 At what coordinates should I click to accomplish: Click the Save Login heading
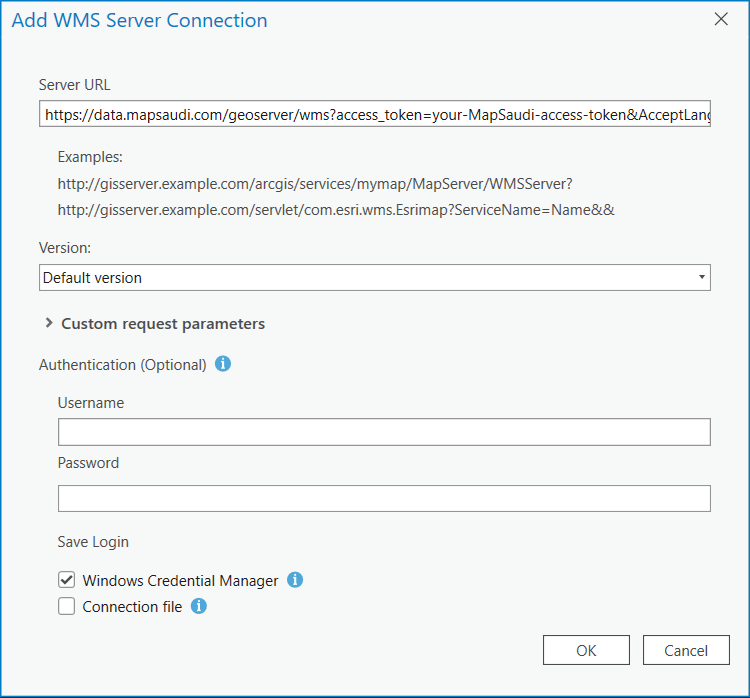point(93,542)
